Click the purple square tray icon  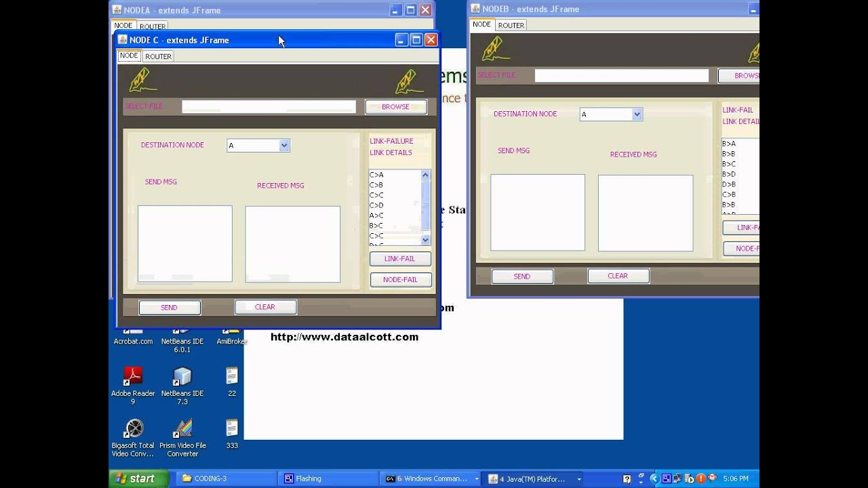click(x=667, y=479)
